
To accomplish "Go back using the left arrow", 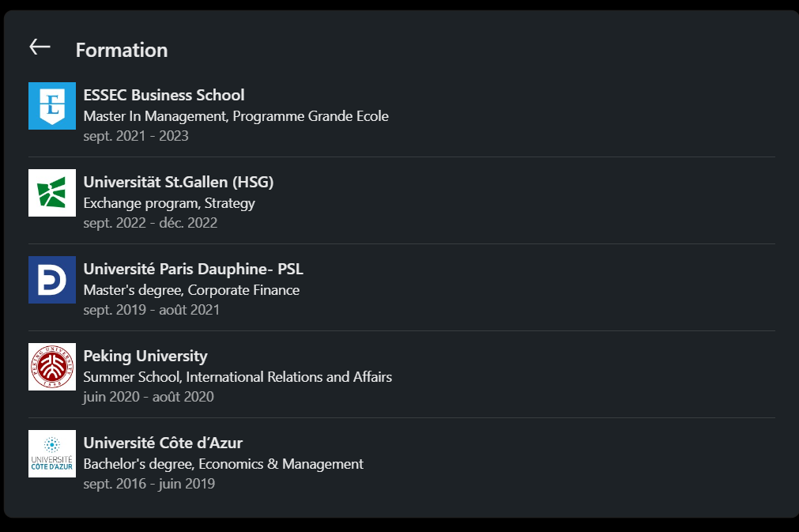I will tap(40, 47).
